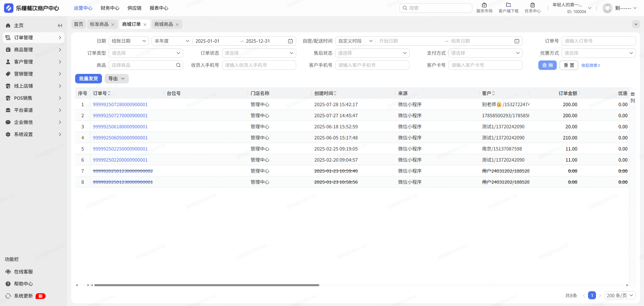Open 优惠方式 dropdown
644x306 pixels.
tap(599, 53)
